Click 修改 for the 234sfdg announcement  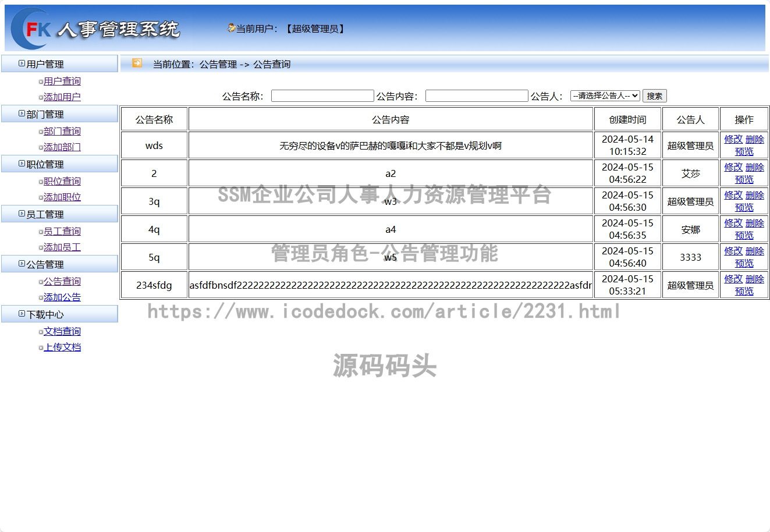click(733, 279)
